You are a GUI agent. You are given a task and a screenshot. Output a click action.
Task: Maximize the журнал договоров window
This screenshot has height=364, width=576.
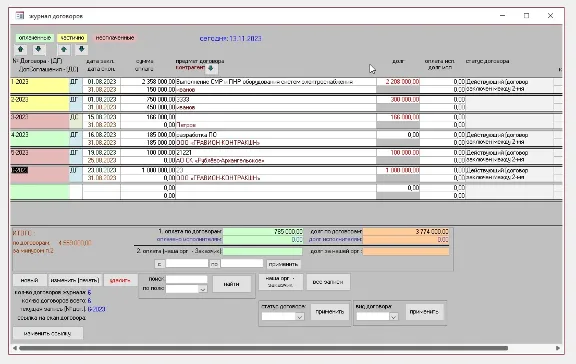[x=526, y=15]
